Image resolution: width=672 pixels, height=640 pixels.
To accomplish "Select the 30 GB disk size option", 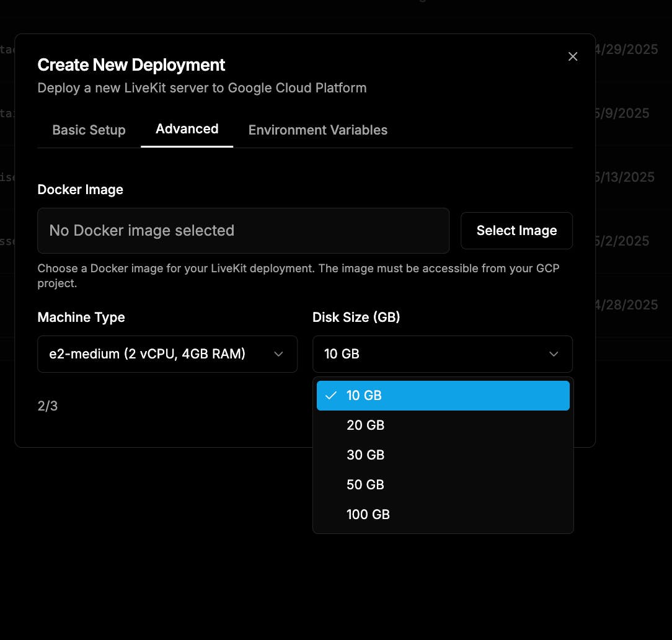I will (443, 455).
